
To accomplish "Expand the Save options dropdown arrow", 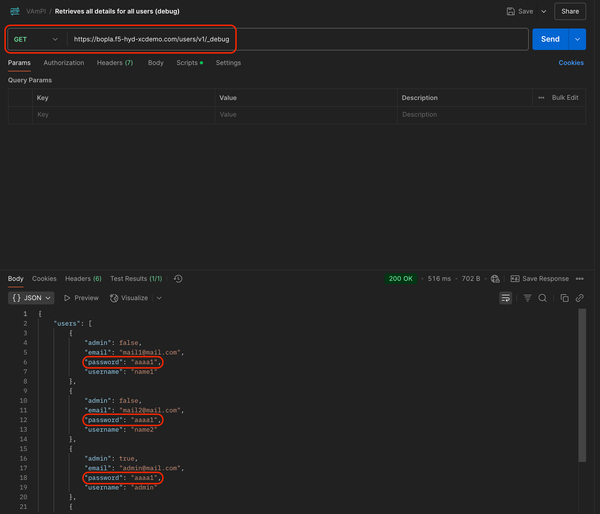I will (543, 12).
